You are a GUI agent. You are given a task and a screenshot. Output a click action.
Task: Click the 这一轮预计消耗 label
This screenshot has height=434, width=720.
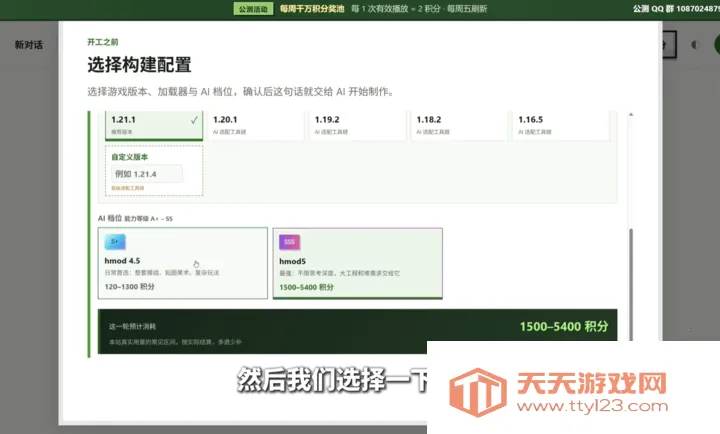click(x=133, y=327)
